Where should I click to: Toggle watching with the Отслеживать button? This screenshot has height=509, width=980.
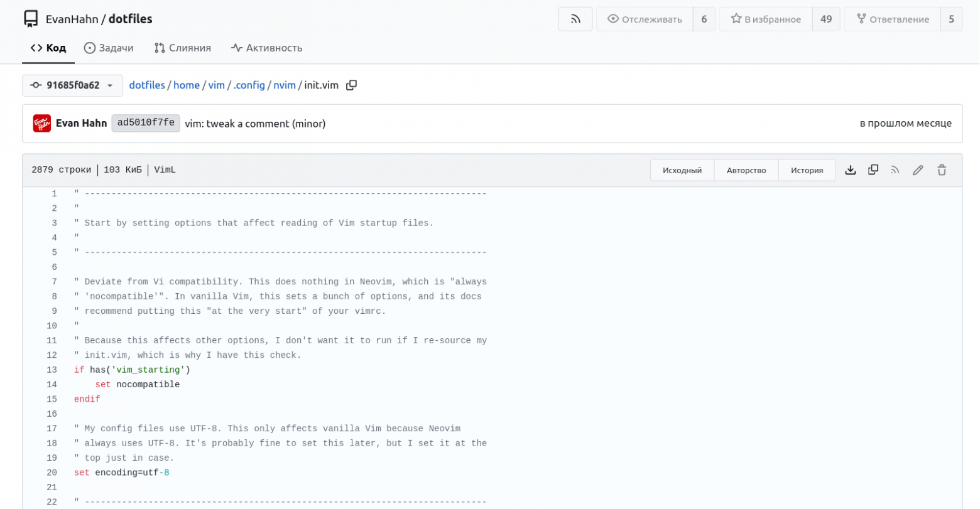(x=645, y=19)
